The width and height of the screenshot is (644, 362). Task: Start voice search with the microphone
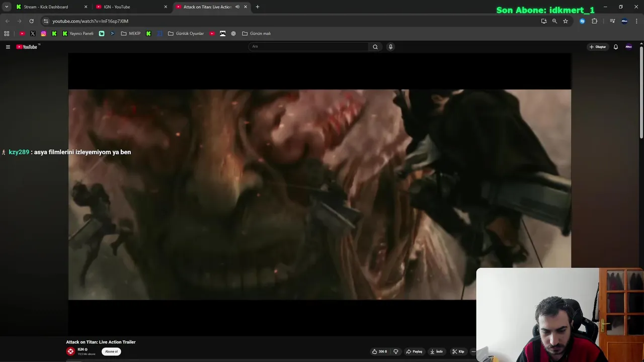click(390, 47)
